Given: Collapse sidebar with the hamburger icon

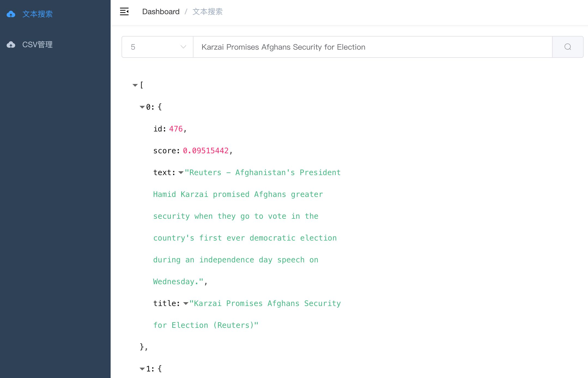Looking at the screenshot, I should coord(124,11).
